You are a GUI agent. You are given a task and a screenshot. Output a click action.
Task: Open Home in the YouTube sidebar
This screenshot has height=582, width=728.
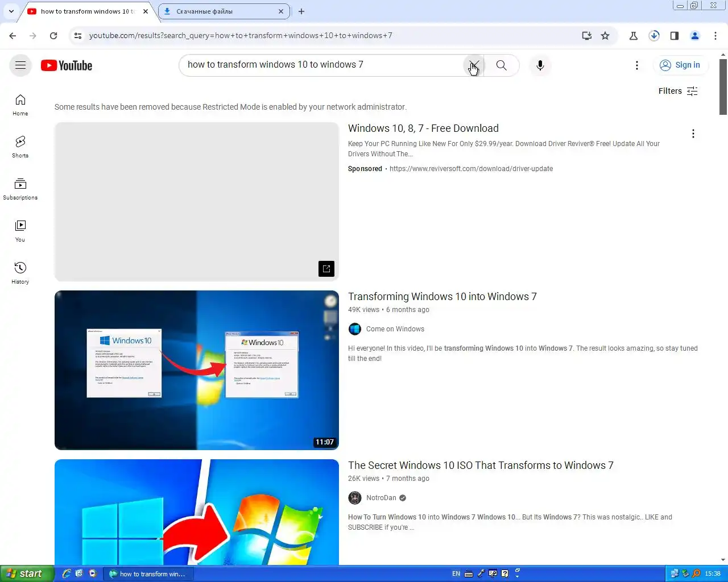point(20,105)
